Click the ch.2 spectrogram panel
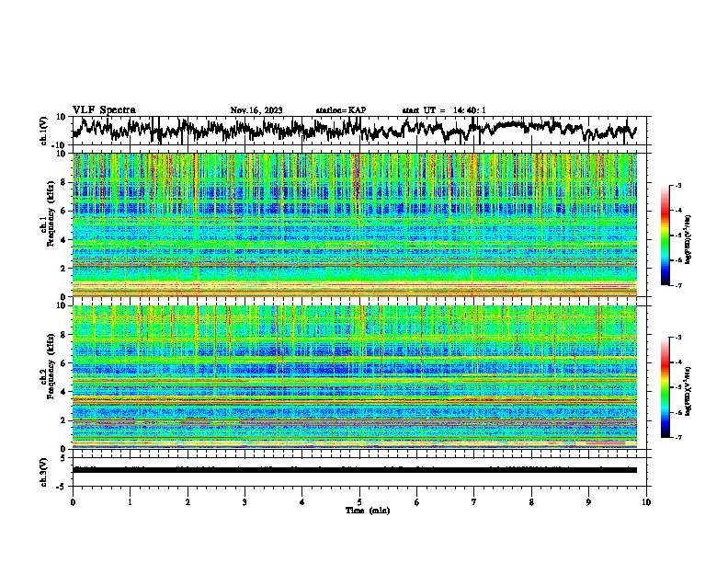Viewport: 728px width, 563px height. click(355, 377)
